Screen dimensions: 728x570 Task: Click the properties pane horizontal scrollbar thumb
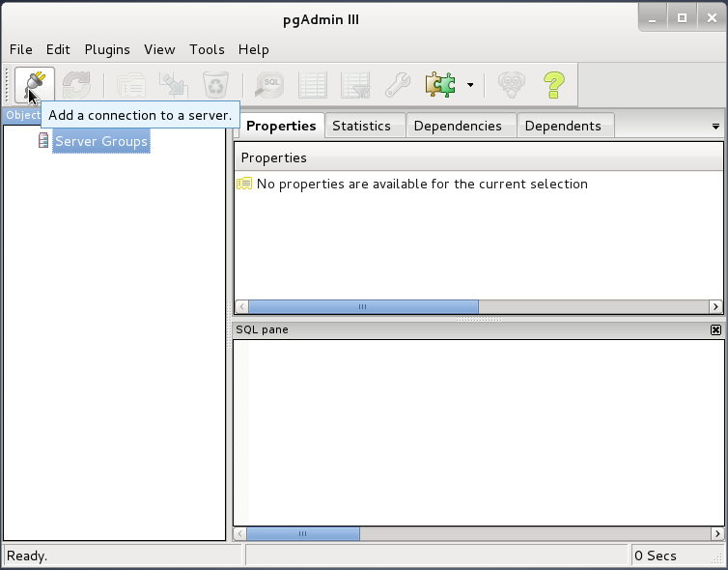click(363, 306)
